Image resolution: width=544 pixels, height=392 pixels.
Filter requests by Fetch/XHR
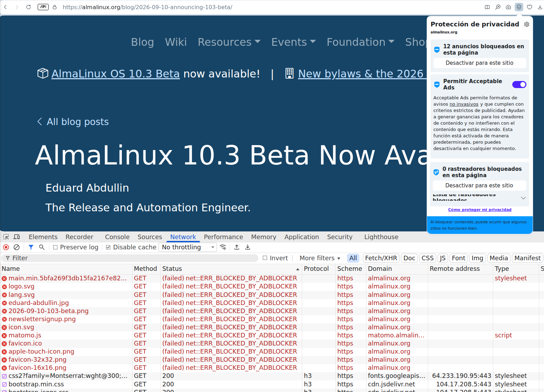tap(381, 258)
